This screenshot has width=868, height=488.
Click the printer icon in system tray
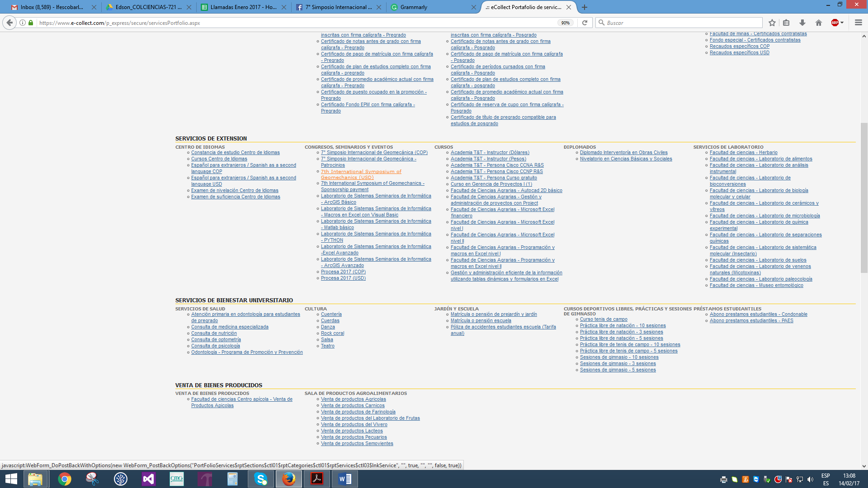(x=723, y=479)
